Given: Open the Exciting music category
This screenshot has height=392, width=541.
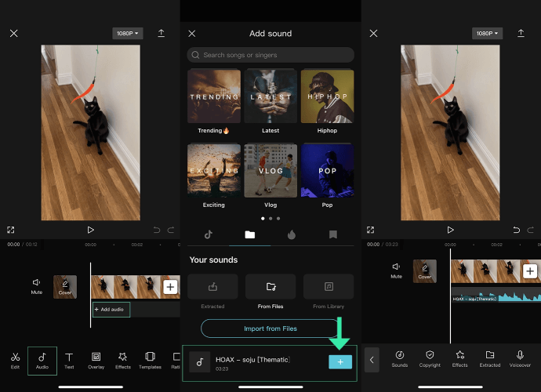Looking at the screenshot, I should click(214, 176).
